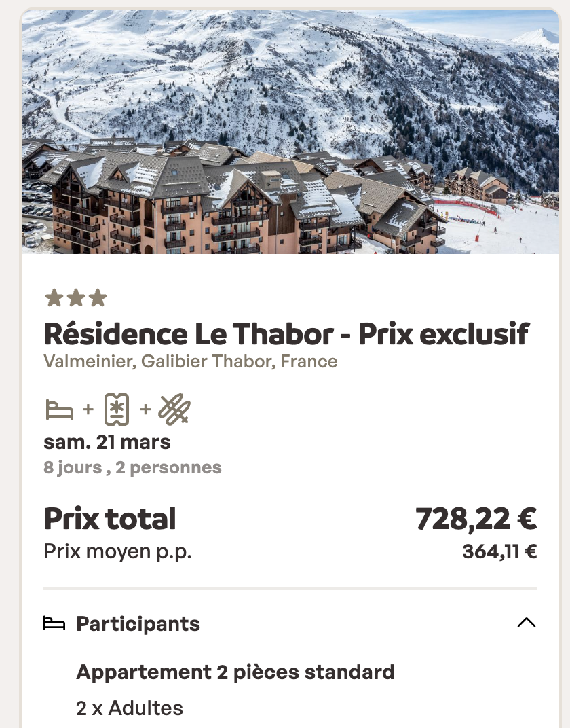The width and height of the screenshot is (570, 728).
Task: Click the 2 x Adultes line
Action: (130, 708)
